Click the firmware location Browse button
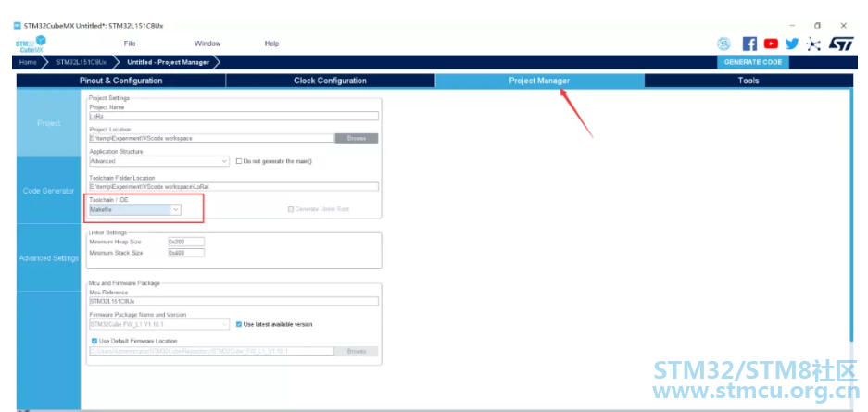 [x=357, y=351]
